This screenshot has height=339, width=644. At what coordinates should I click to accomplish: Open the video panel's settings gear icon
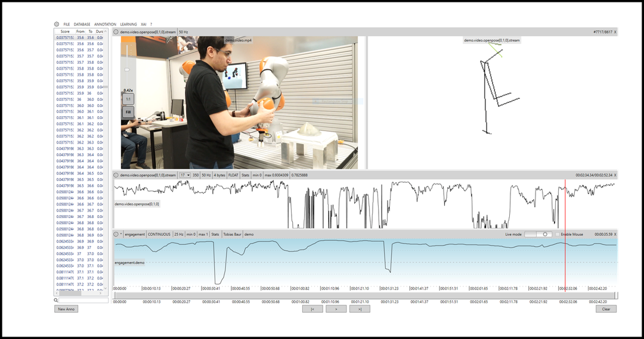click(x=116, y=32)
